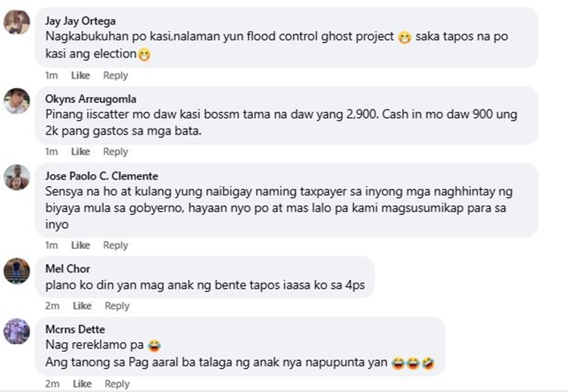
Task: Reply to Mel Chor's comment
Action: (x=117, y=306)
